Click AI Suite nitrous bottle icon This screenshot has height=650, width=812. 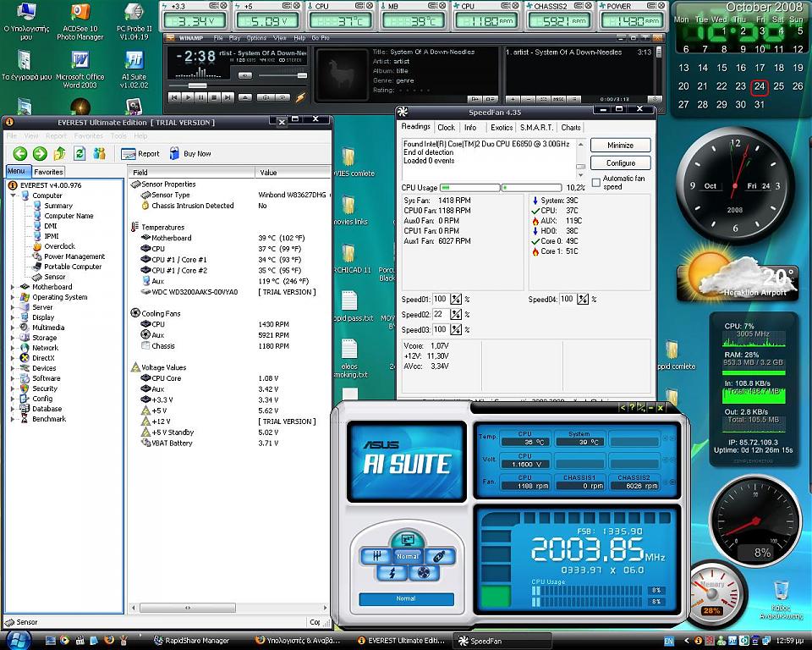point(439,557)
